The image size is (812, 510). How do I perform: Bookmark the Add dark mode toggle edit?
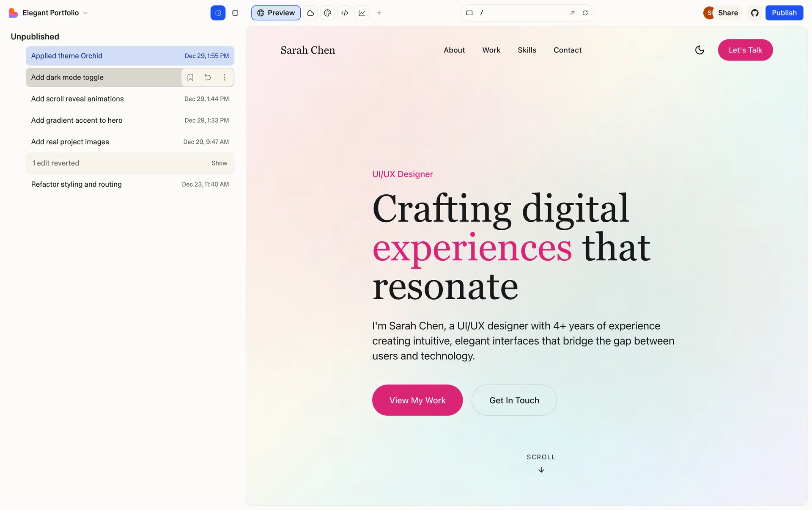190,77
